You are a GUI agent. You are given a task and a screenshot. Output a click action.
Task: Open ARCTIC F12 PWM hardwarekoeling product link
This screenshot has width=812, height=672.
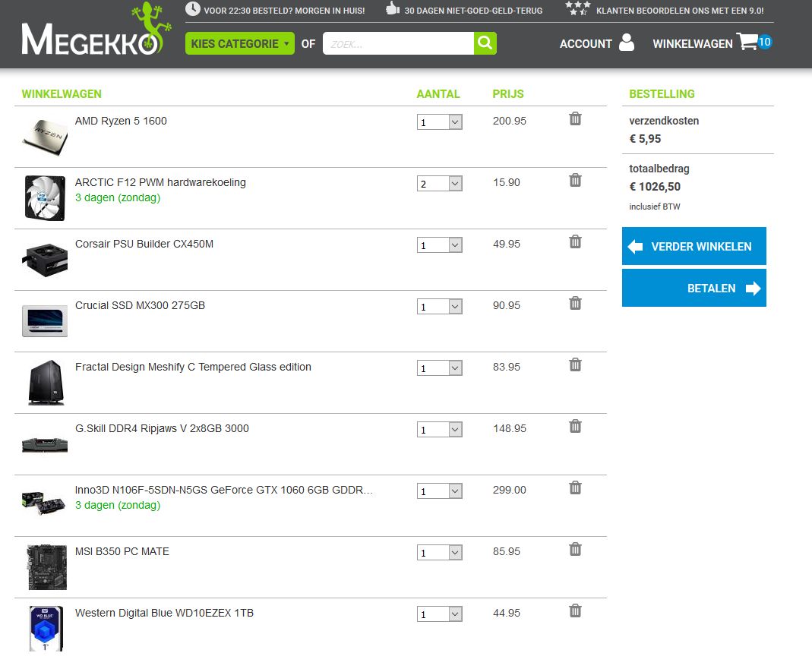(160, 182)
